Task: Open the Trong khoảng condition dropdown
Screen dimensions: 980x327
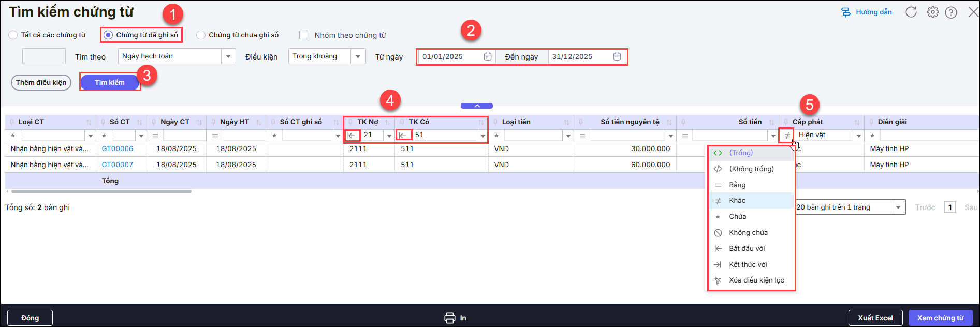Action: pyautogui.click(x=358, y=56)
